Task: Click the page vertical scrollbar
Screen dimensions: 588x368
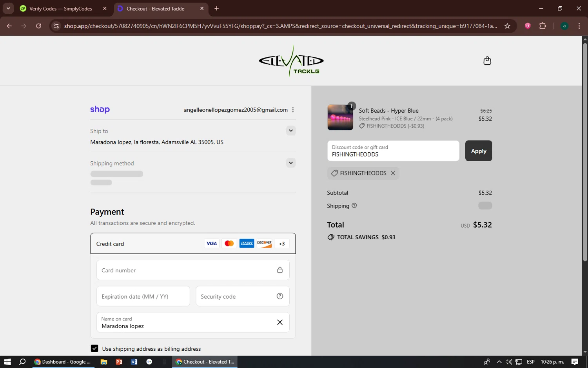Action: point(585,153)
